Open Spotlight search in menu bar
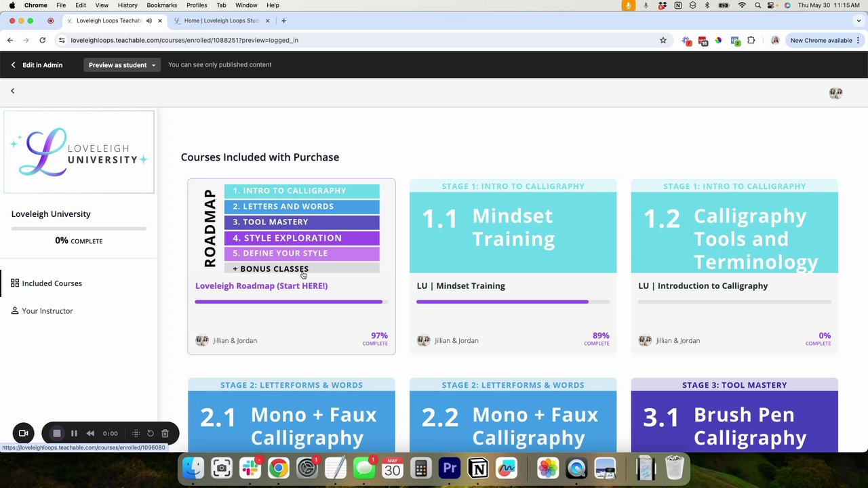This screenshot has height=488, width=868. point(757,5)
